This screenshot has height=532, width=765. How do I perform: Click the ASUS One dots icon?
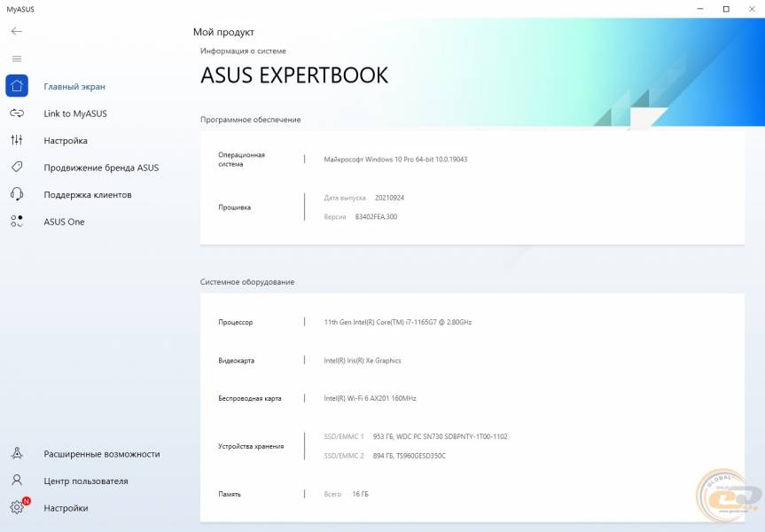[x=17, y=221]
